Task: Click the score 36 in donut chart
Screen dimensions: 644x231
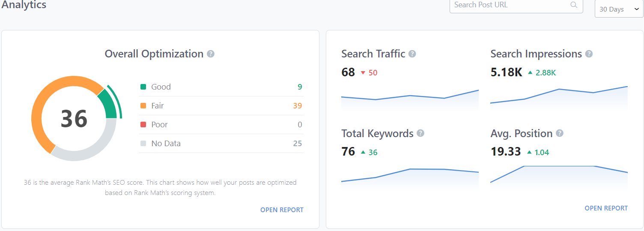Action: 74,119
